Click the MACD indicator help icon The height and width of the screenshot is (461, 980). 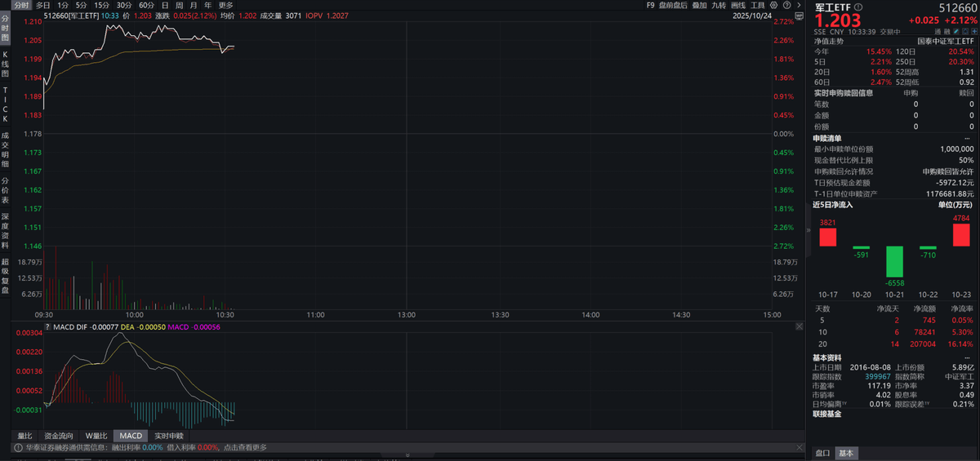pos(48,327)
